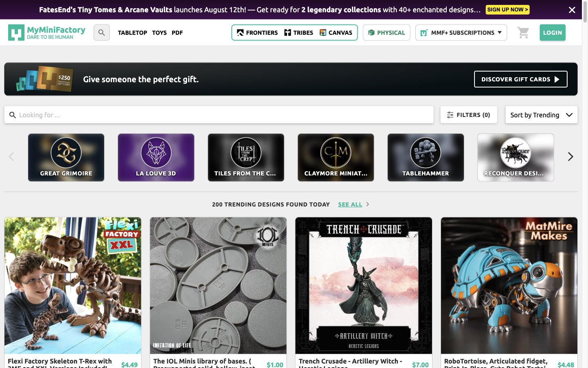588x368 pixels.
Task: Click the 'Give someone the perfect gift.' text
Action: (141, 79)
